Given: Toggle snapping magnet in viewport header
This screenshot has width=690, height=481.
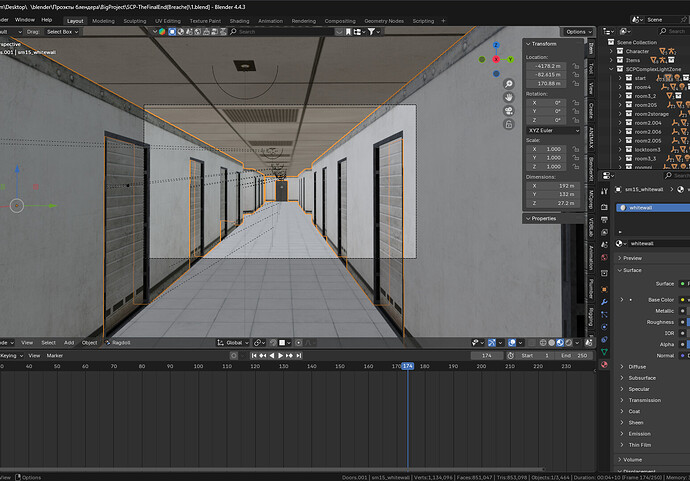Looking at the screenshot, I should point(272,343).
